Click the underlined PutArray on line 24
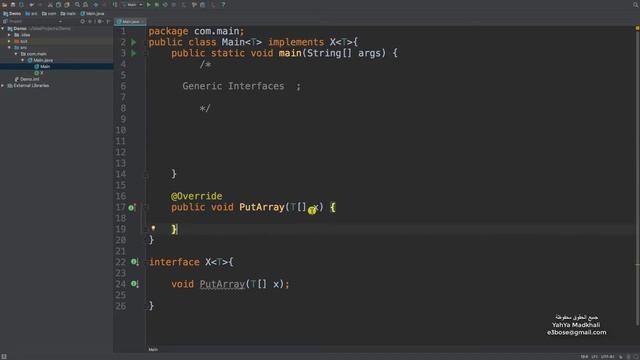 [x=222, y=284]
